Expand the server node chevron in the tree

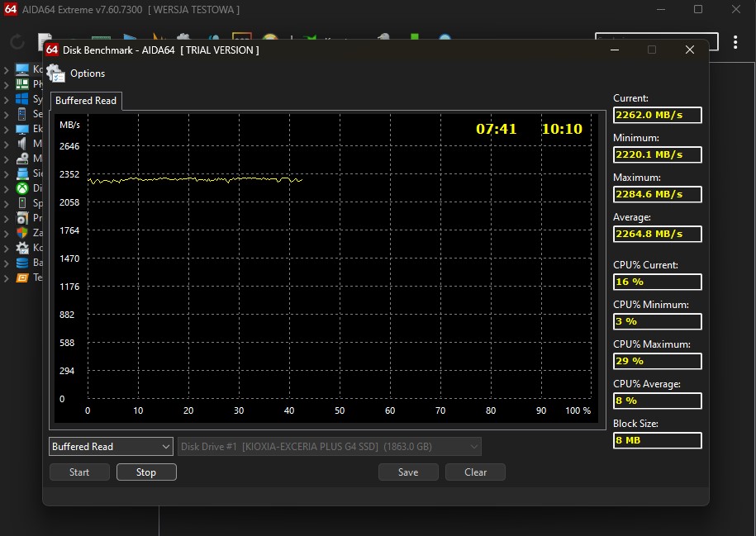7,114
